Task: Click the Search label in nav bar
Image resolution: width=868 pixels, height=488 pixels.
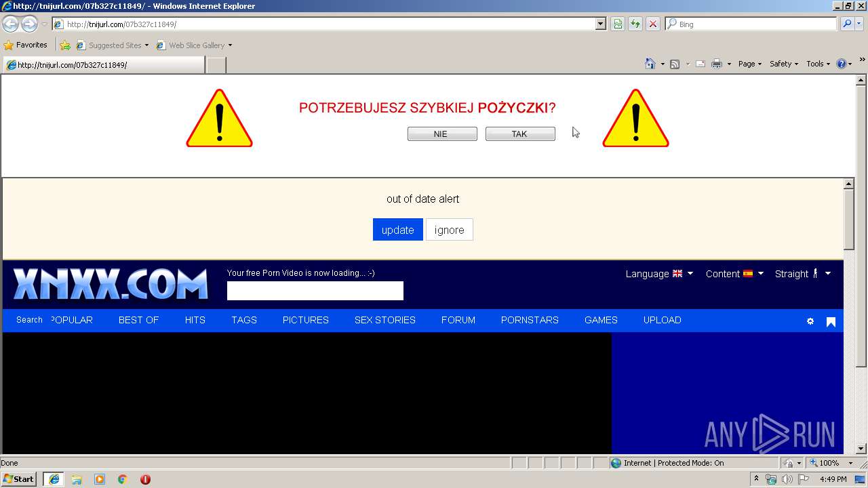Action: point(29,320)
